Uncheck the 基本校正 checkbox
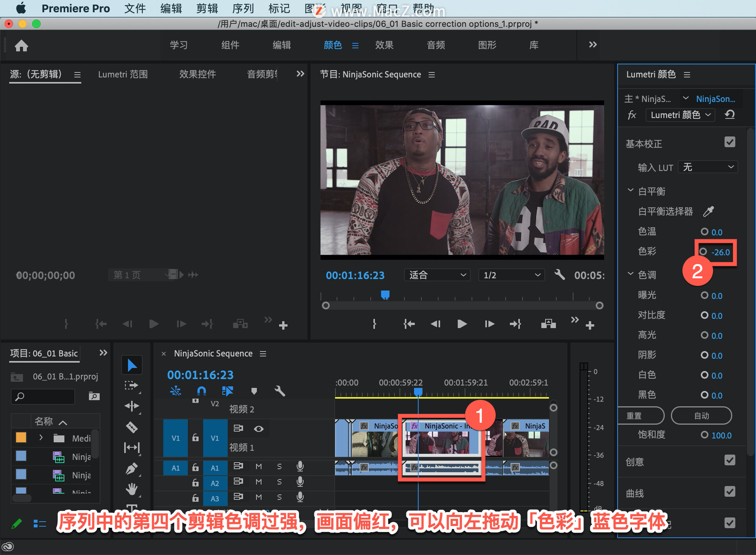 (x=730, y=142)
